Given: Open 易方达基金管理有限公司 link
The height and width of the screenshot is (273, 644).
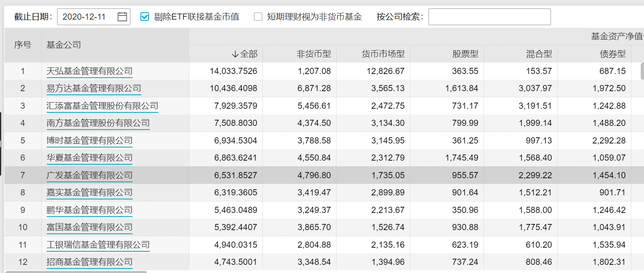Looking at the screenshot, I should [x=94, y=88].
